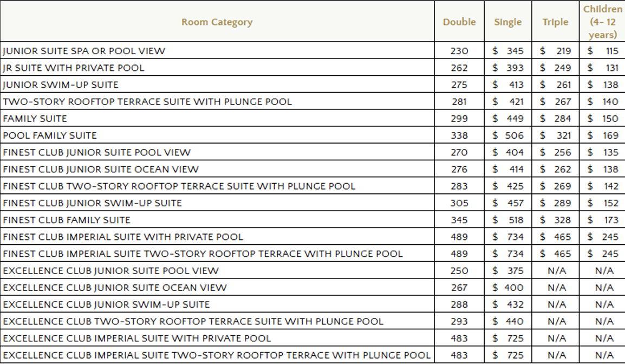
Task: Click single price $518 for Finest Club Family Suite
Action: coord(508,220)
